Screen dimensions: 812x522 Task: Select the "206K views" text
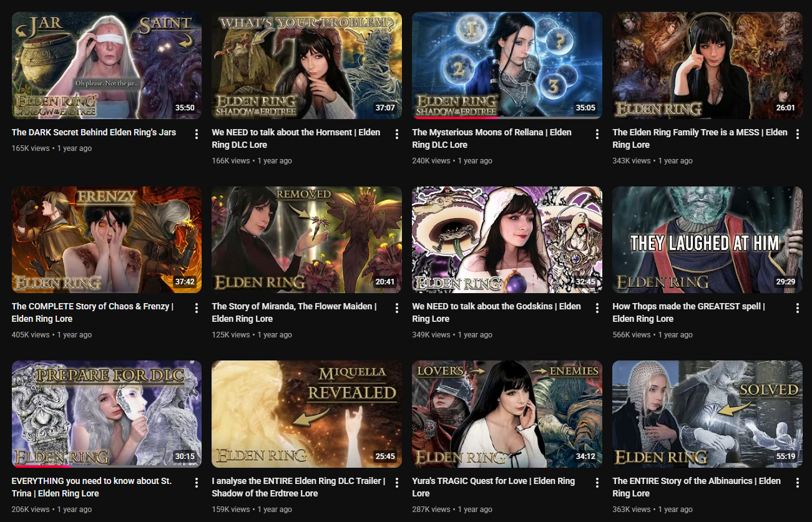[31, 510]
